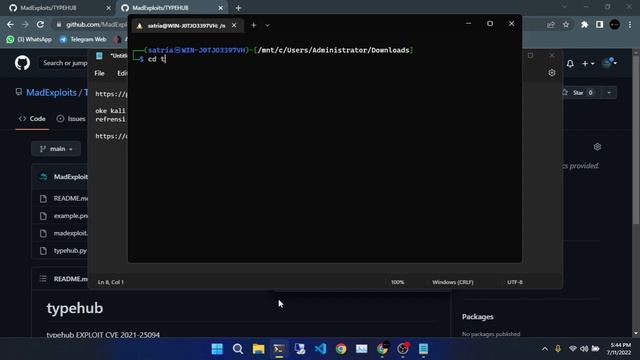640x360 pixels.
Task: Close the first MadExploits/TYPEHUB Chrome tab
Action: tap(108, 8)
